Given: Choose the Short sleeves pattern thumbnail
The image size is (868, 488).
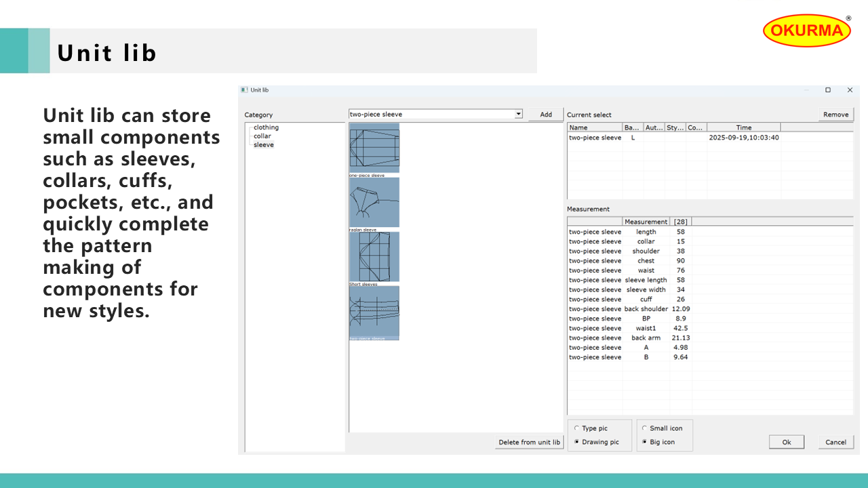Looking at the screenshot, I should (x=374, y=256).
